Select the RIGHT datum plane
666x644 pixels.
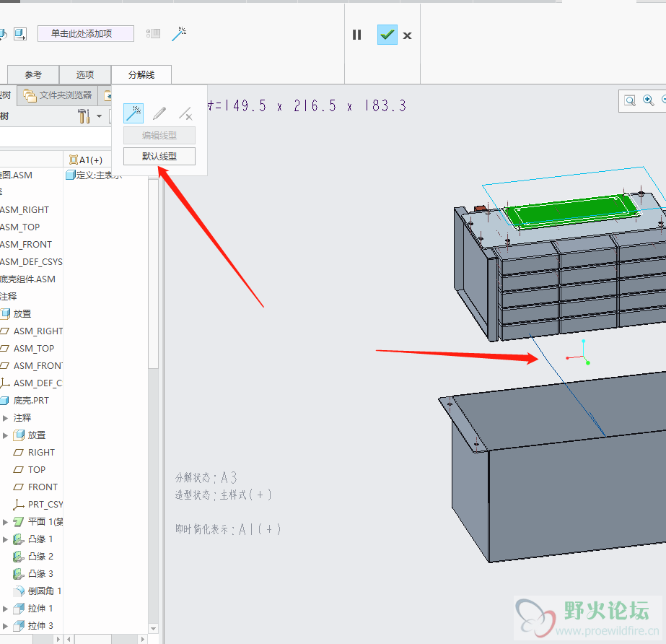41,452
